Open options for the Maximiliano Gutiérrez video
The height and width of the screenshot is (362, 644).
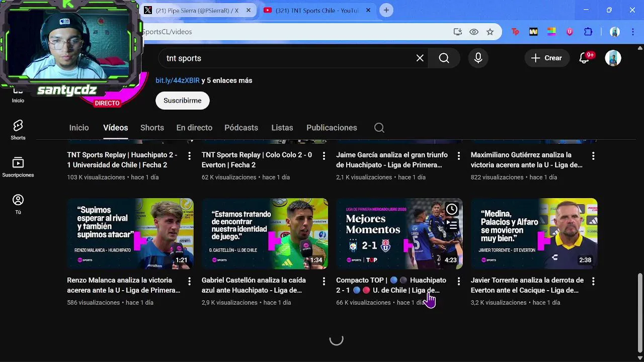pos(593,156)
